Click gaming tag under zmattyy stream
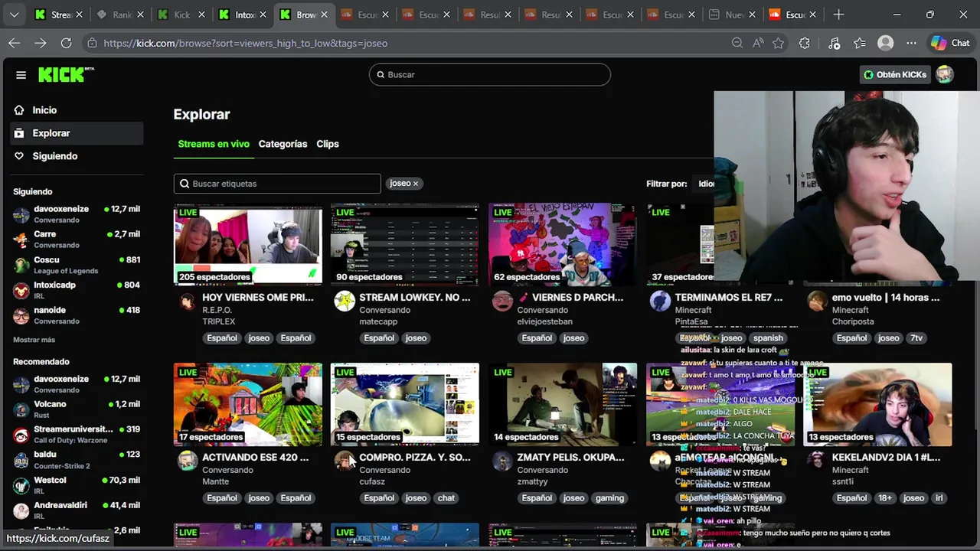980x551 pixels. click(609, 497)
